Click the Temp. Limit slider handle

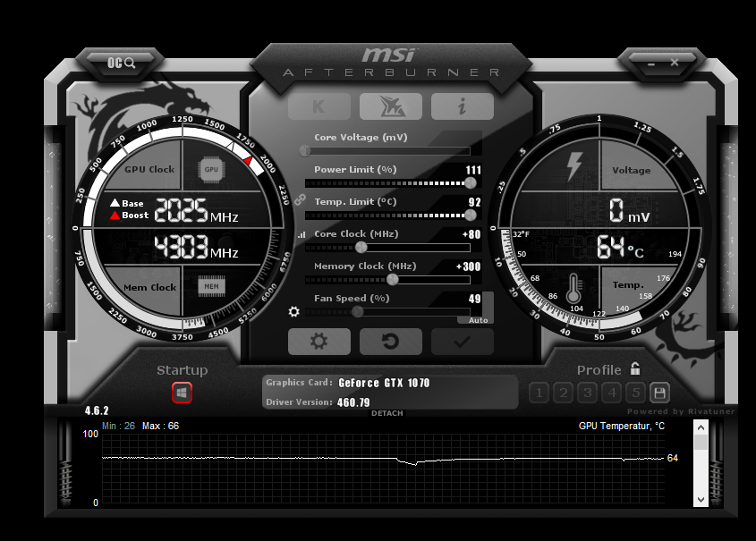[471, 215]
